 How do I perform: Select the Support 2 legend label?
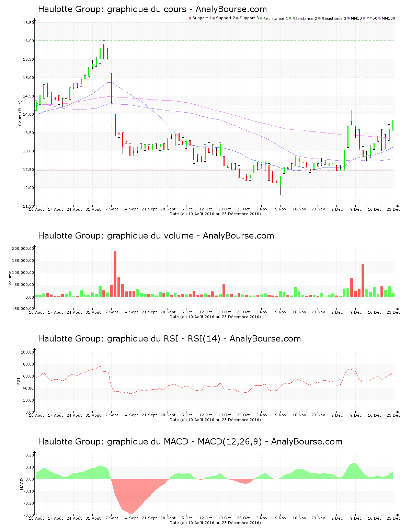point(226,18)
